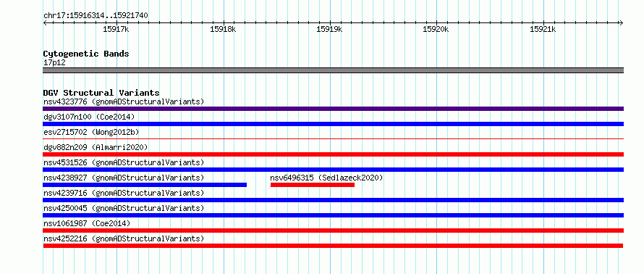Click the dgv882n209 red variant bar
The width and height of the screenshot is (644, 274).
pyautogui.click(x=333, y=154)
